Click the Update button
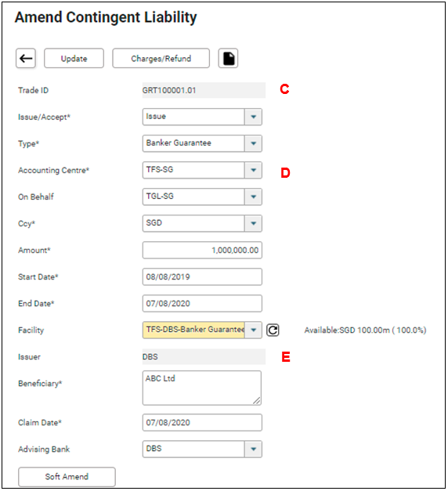This screenshot has height=491, width=448. (x=74, y=58)
